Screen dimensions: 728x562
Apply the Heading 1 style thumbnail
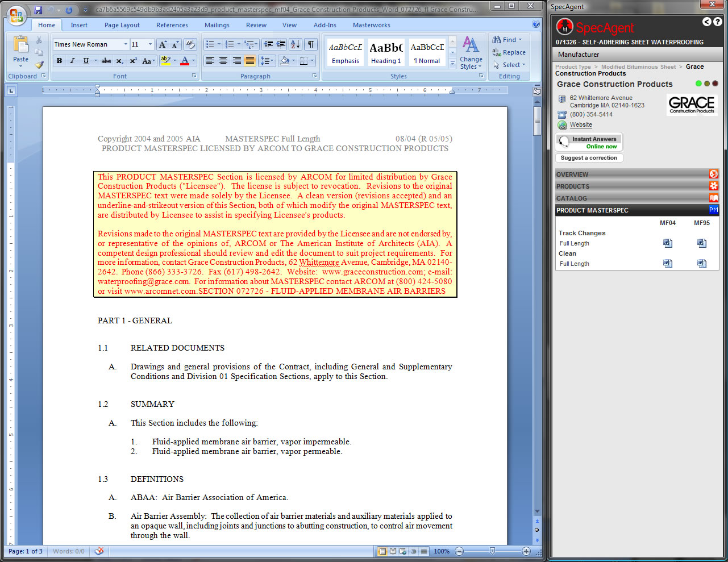tap(386, 53)
